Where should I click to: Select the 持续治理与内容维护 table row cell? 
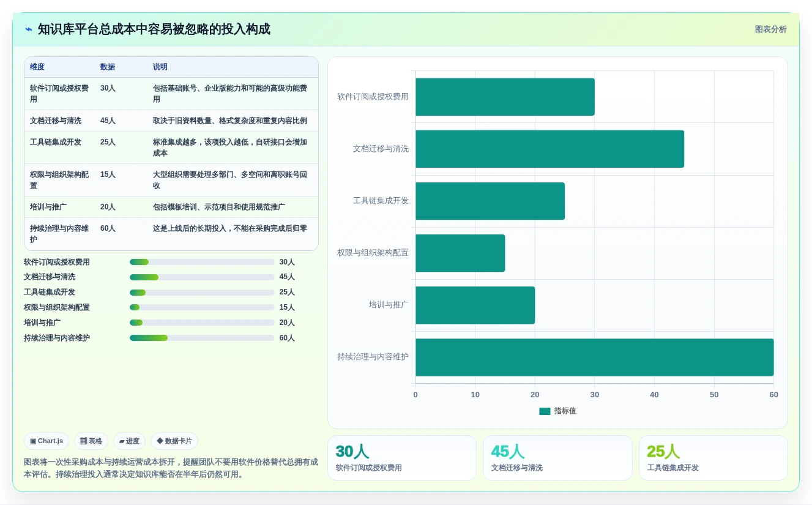(x=59, y=234)
